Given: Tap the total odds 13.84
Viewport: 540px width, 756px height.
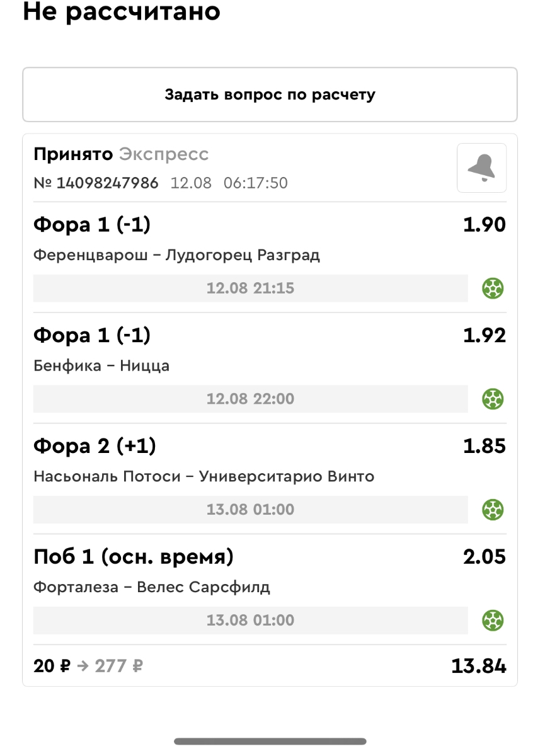Looking at the screenshot, I should click(478, 666).
